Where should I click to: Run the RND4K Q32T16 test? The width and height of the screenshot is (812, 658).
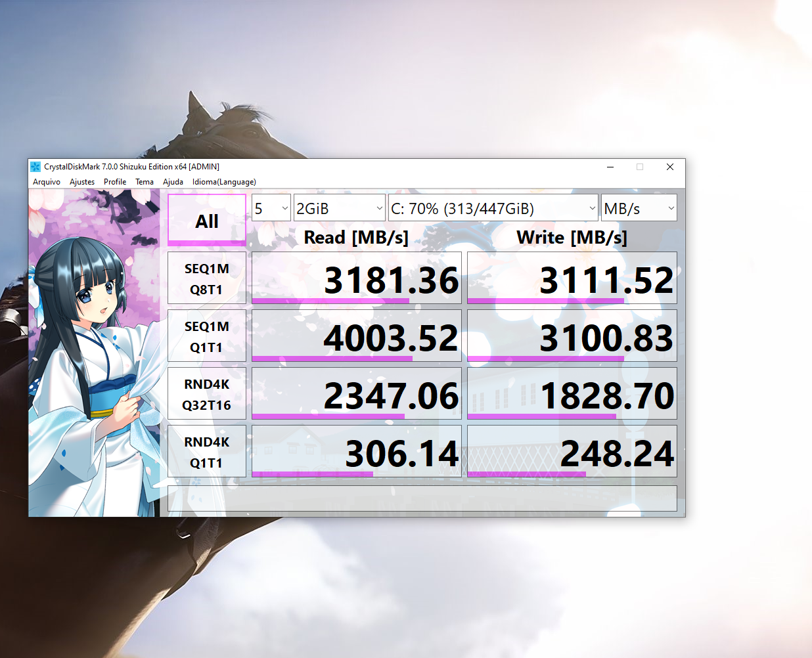click(207, 393)
